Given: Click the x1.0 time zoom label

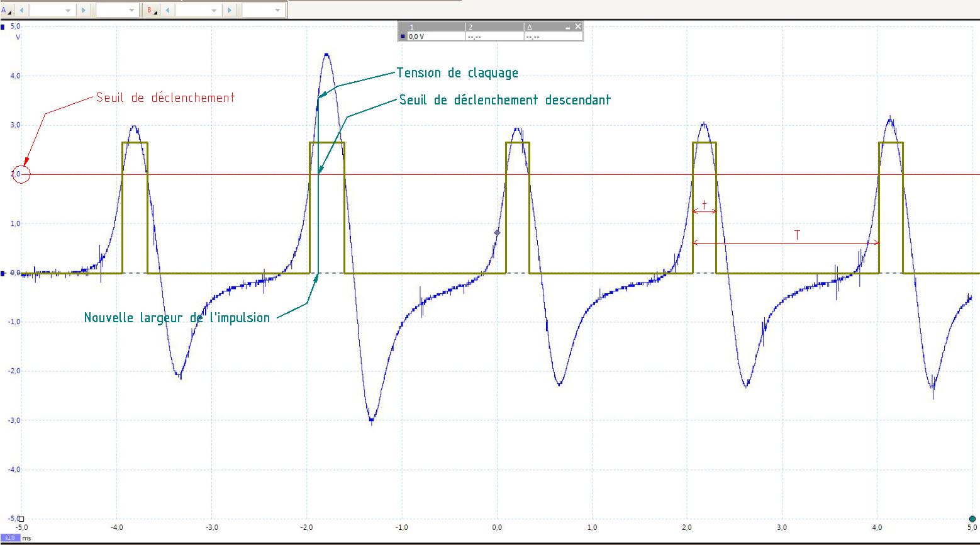Looking at the screenshot, I should (x=10, y=538).
